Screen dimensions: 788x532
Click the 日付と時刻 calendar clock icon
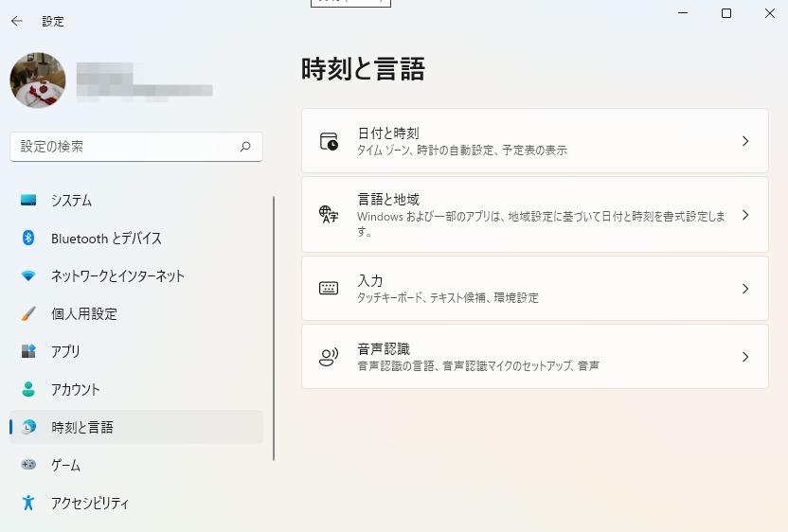pos(329,141)
